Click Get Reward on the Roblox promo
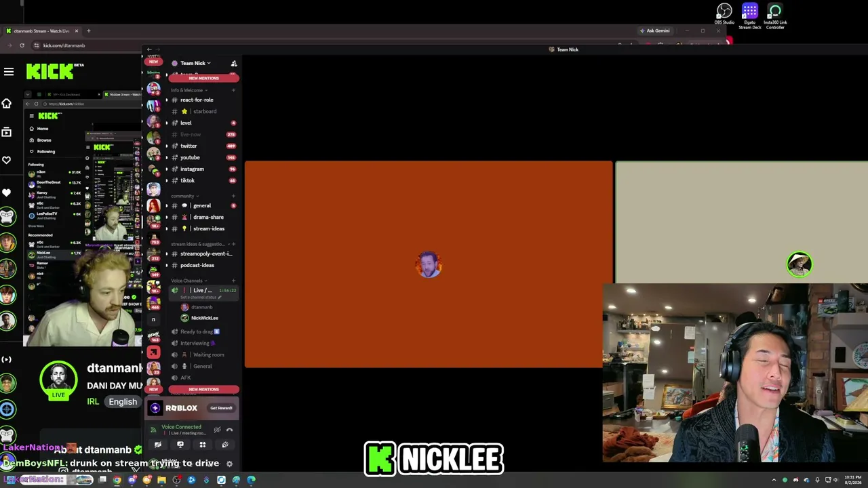Screen dimensions: 868x488 click(221, 408)
